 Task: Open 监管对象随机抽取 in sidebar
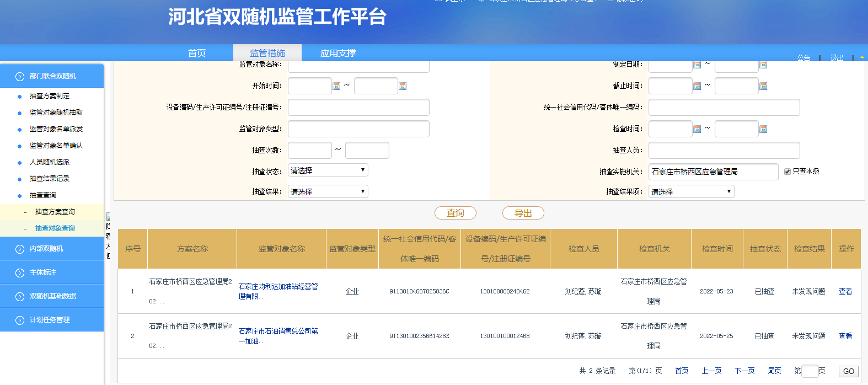(x=56, y=113)
